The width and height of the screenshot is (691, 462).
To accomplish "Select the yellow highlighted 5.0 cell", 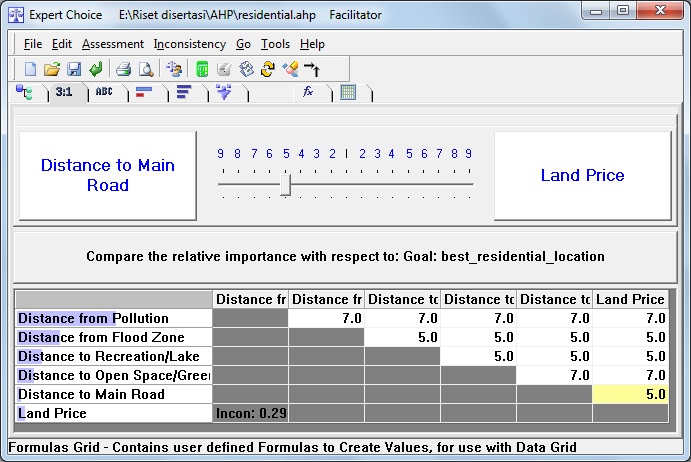I will (629, 394).
